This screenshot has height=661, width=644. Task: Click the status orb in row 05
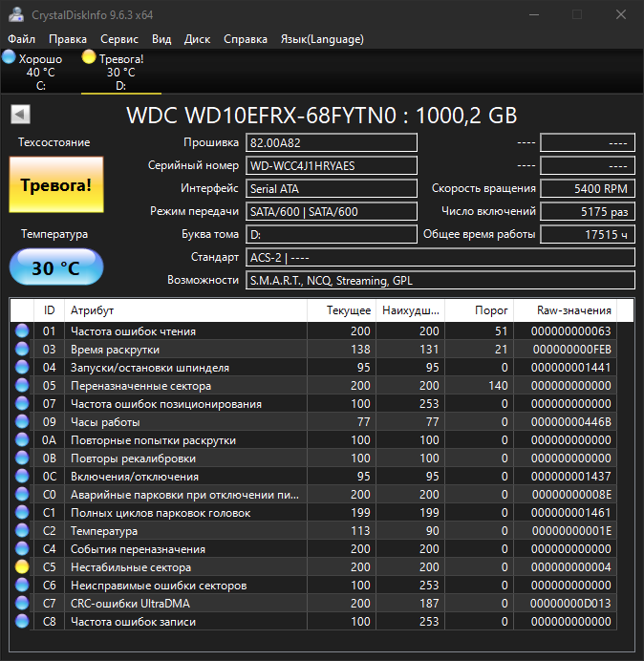coord(22,385)
